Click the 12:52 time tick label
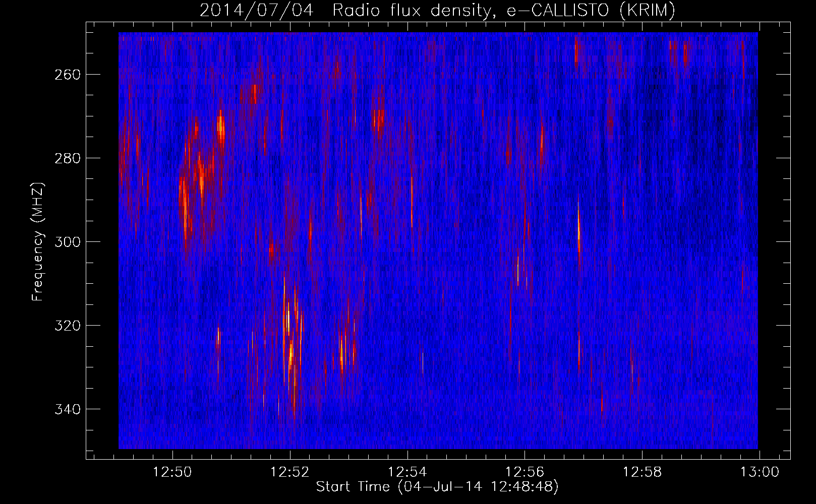This screenshot has width=816, height=504. [x=290, y=472]
